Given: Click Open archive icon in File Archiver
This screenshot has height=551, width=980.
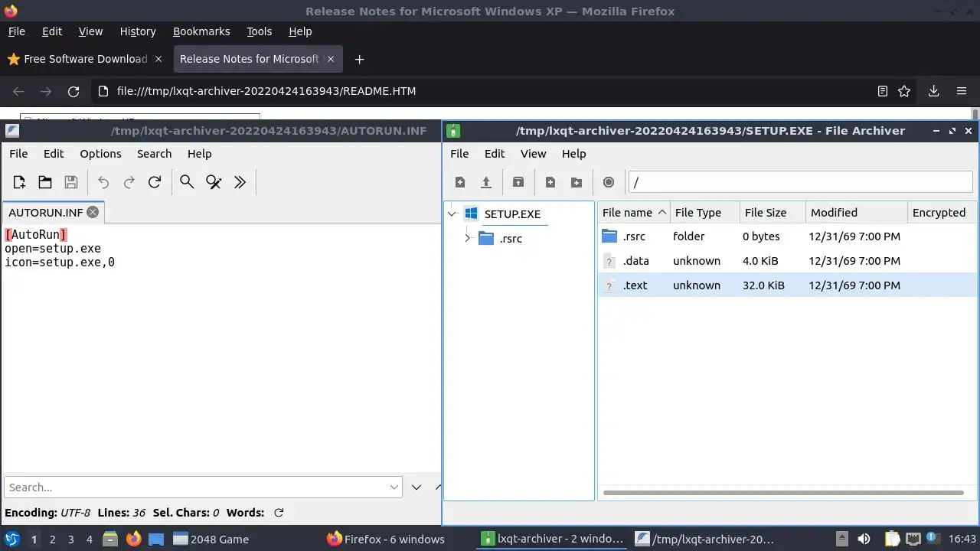Looking at the screenshot, I should (486, 182).
